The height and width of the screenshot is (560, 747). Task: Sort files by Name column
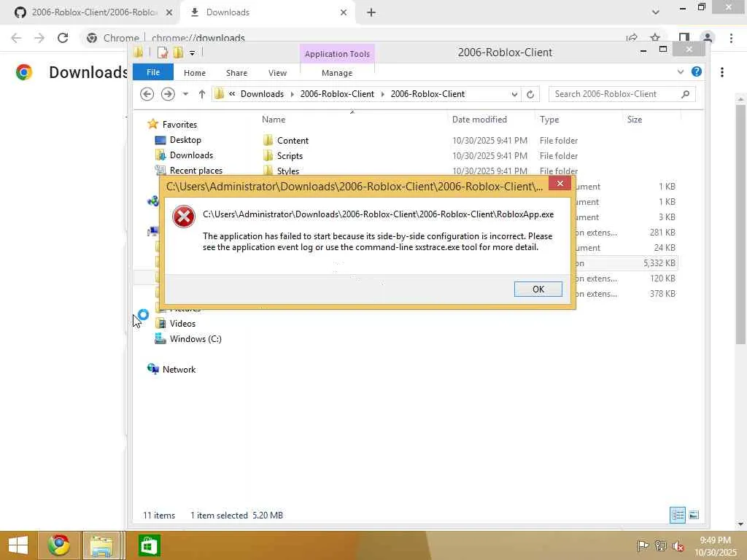point(274,120)
